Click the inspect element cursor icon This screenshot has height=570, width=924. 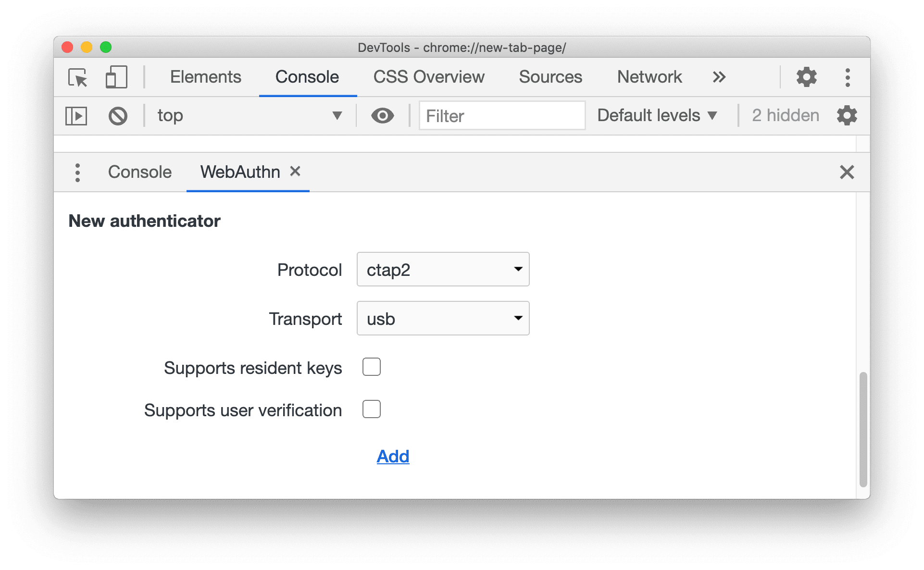click(80, 75)
